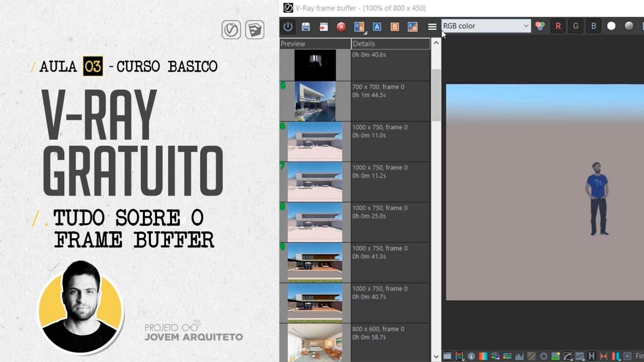The height and width of the screenshot is (362, 644).
Task: Open pixel information icon in bottom toolbar
Action: (471, 356)
